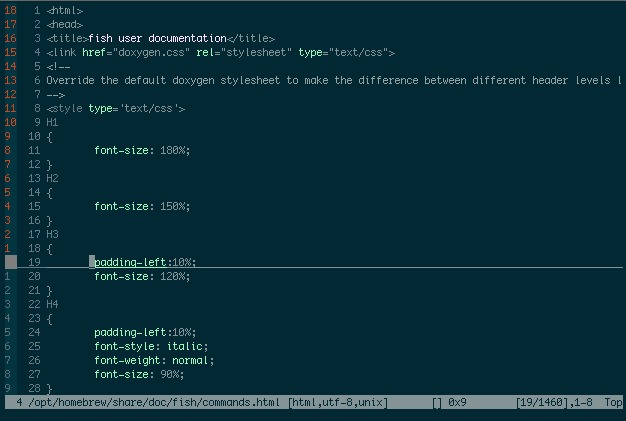The width and height of the screenshot is (626, 421).
Task: Click the opening brace on line 14
Action: 50,193
